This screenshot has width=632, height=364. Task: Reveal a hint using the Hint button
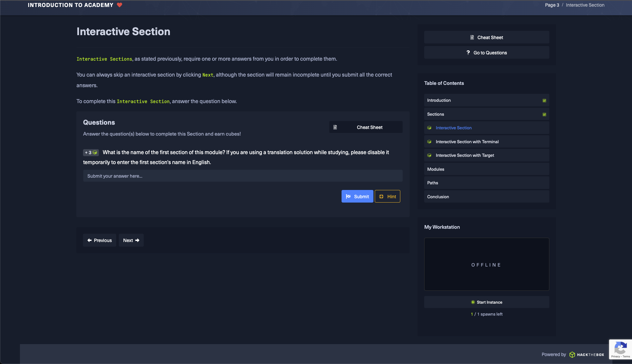coord(387,197)
